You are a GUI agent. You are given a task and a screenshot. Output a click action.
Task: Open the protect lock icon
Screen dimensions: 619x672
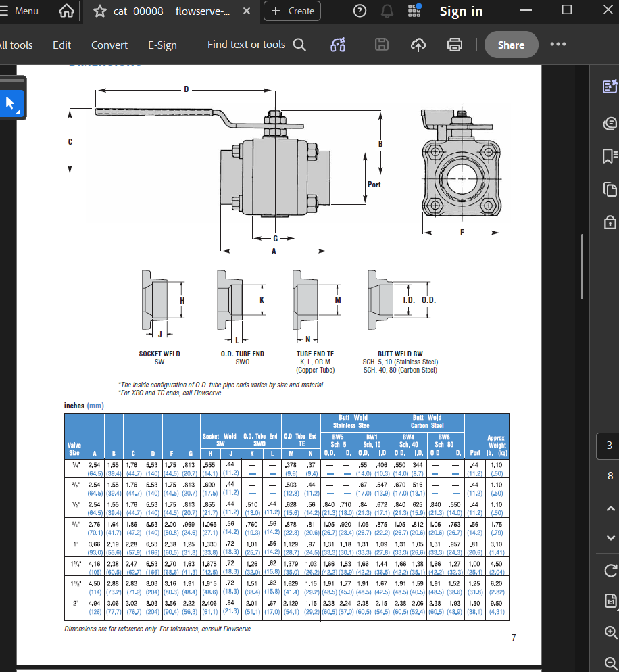(610, 222)
